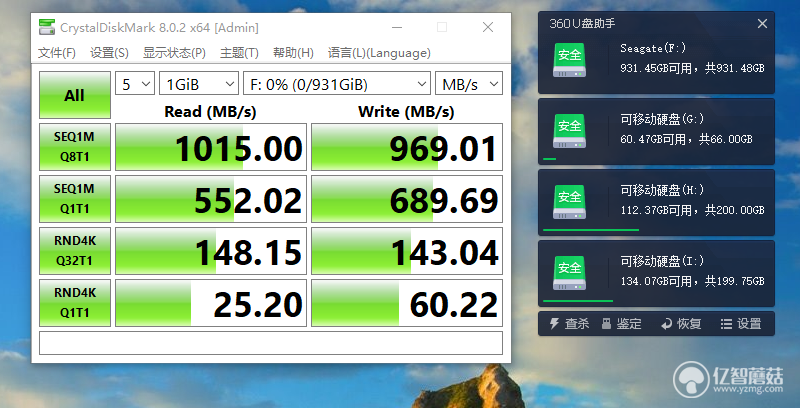This screenshot has width=800, height=408.
Task: Open the 语言(L)(Language) menu
Action: coord(379,53)
